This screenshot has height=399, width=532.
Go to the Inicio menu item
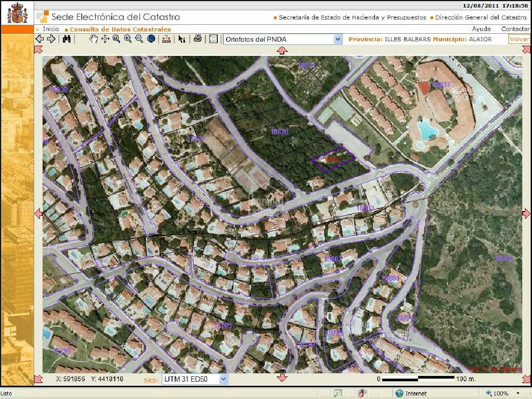[x=51, y=29]
